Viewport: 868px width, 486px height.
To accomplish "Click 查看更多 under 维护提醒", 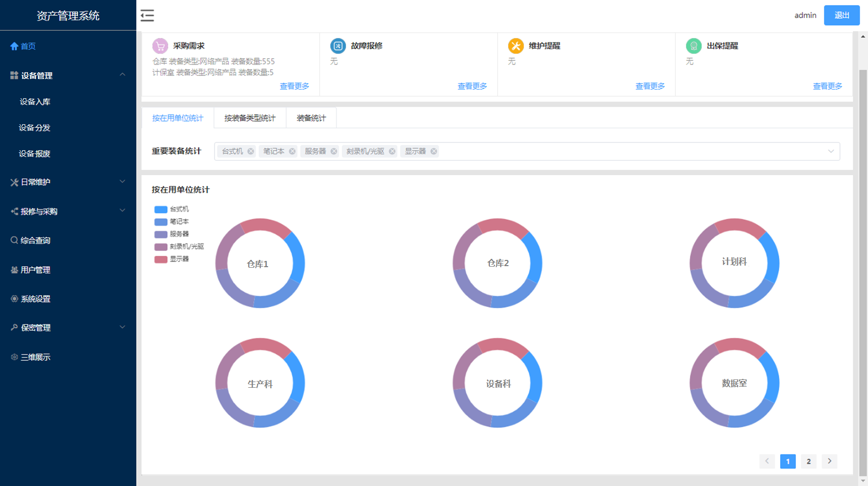I will pyautogui.click(x=650, y=86).
